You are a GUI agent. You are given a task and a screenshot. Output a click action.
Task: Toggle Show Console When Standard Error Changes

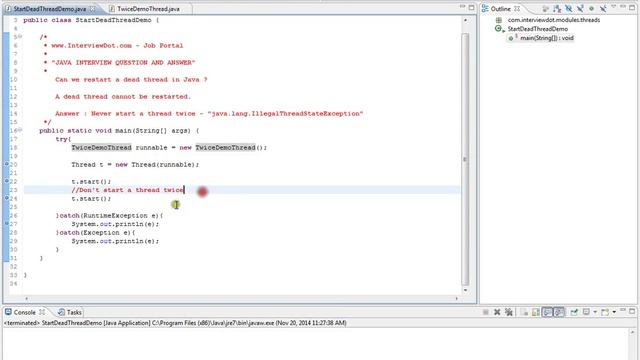pos(559,312)
